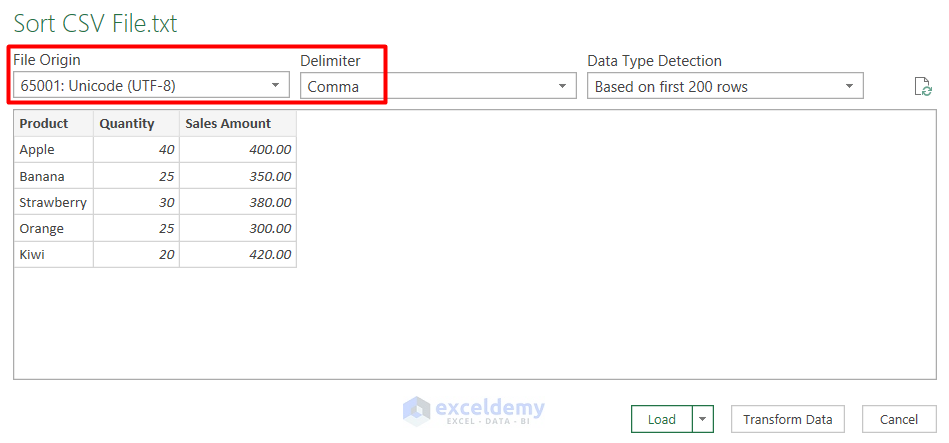Open the Data Type Detection dropdown

(x=725, y=87)
